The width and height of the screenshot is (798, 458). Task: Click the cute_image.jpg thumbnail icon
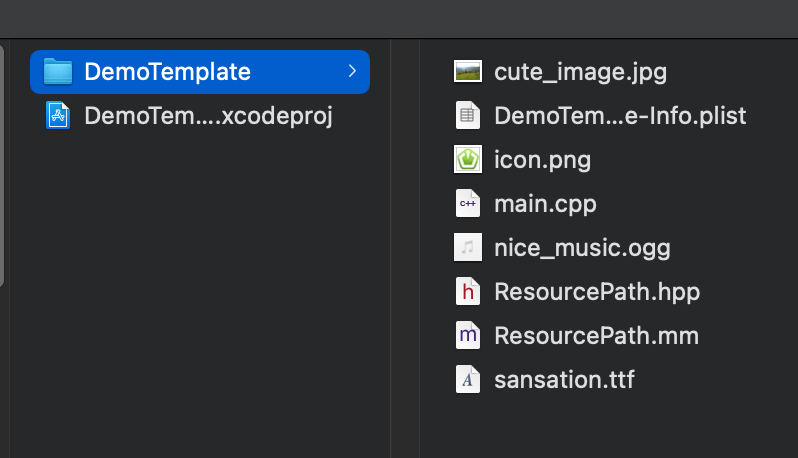tap(467, 71)
